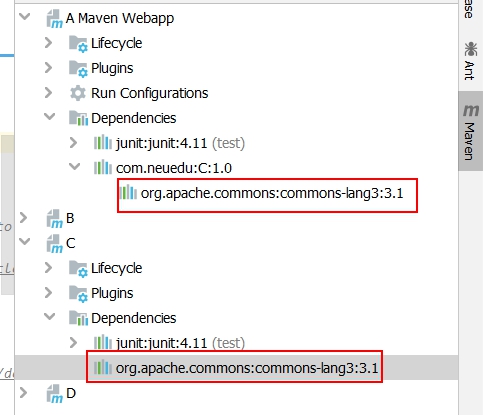Expand Lifecycle under A Maven Webapp
The image size is (483, 415).
[x=49, y=43]
